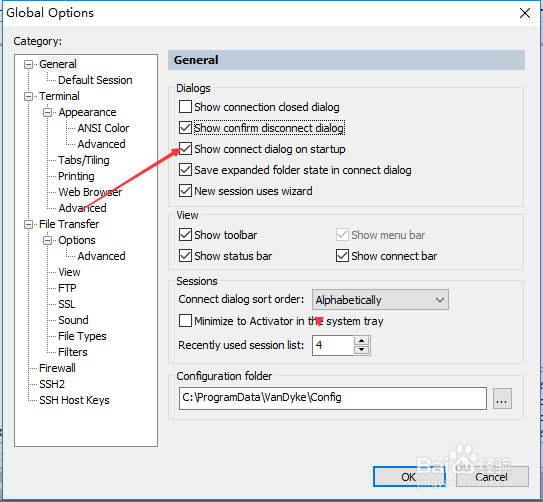Confirm settings with OK button
Viewport: 543px width, 502px height.
click(409, 477)
